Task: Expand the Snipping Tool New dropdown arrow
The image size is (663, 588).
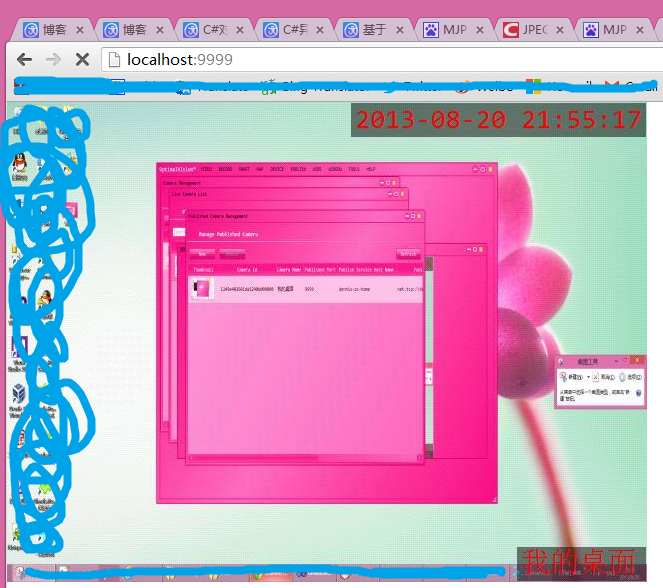Action: click(x=587, y=377)
